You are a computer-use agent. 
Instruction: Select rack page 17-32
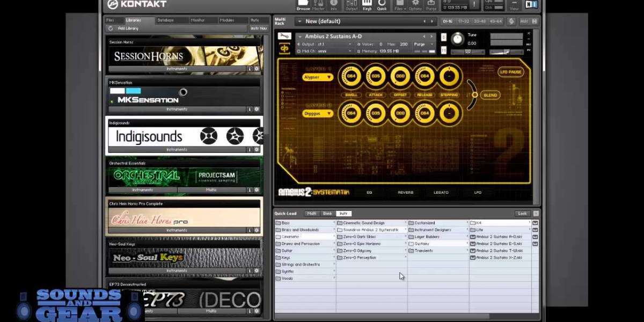pyautogui.click(x=465, y=21)
